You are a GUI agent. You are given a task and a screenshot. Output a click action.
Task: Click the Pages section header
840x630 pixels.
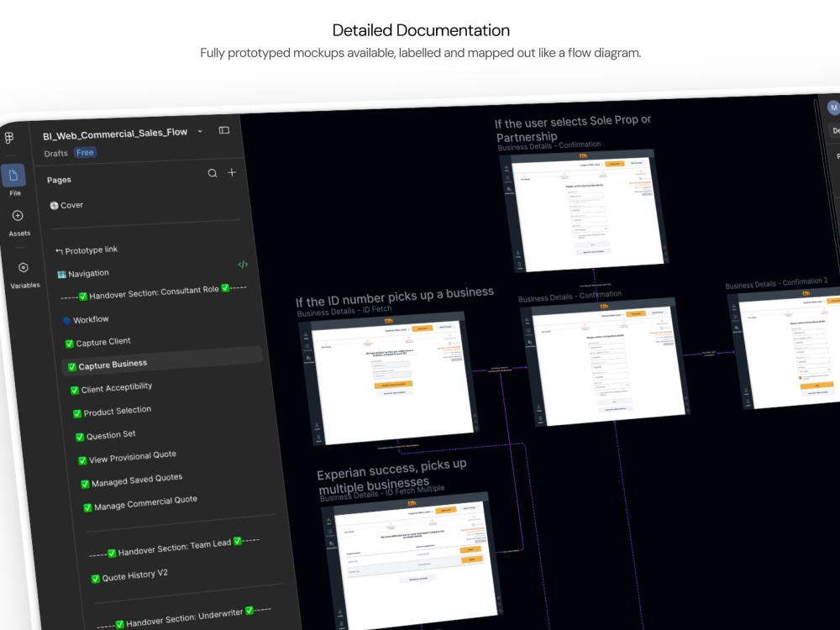[59, 180]
